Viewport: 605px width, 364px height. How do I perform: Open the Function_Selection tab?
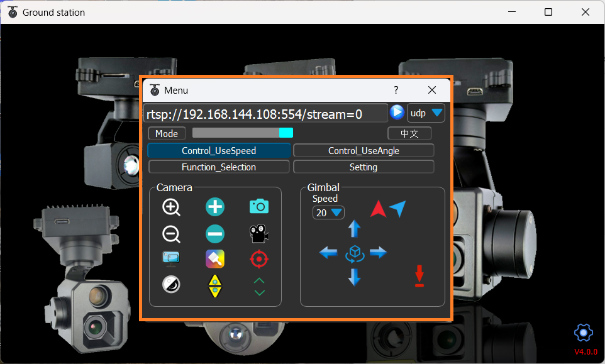[x=219, y=167]
